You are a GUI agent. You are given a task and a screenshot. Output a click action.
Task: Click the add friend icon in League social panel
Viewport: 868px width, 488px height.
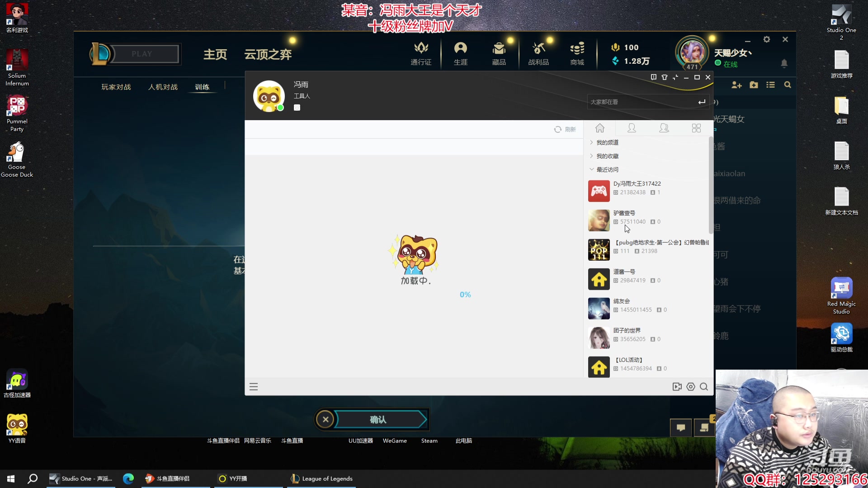(736, 85)
